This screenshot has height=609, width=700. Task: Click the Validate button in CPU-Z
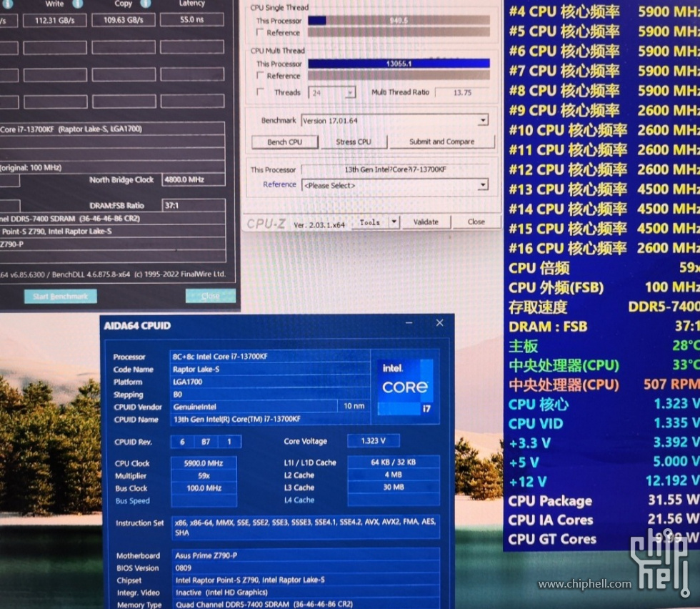pos(426,222)
